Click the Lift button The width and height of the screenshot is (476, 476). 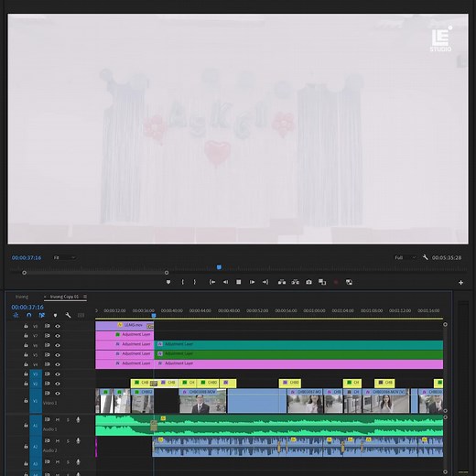pos(282,282)
